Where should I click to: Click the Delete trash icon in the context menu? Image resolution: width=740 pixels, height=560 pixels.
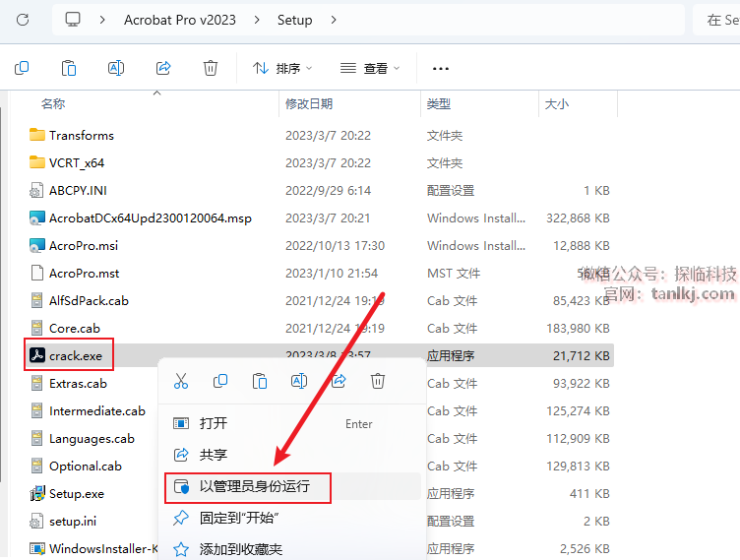tap(378, 381)
